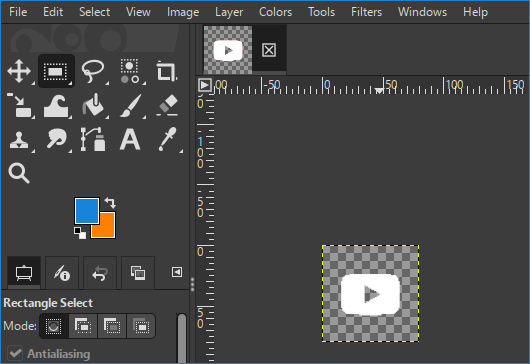Open the Select menu
The height and width of the screenshot is (364, 530).
click(x=94, y=12)
